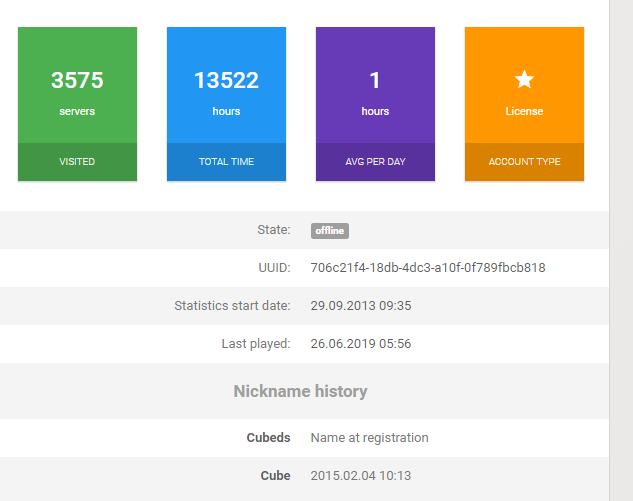Click the Cube nickname change date
Image resolution: width=633 pixels, height=501 pixels.
point(361,476)
